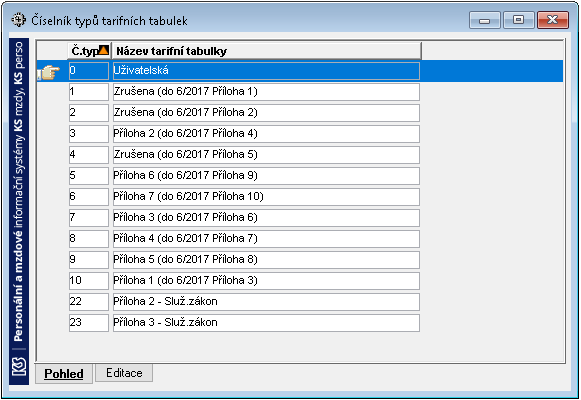This screenshot has width=581, height=400.
Task: Select Příloha 6 (do 6/2017 Příloha 9)
Action: [266, 176]
